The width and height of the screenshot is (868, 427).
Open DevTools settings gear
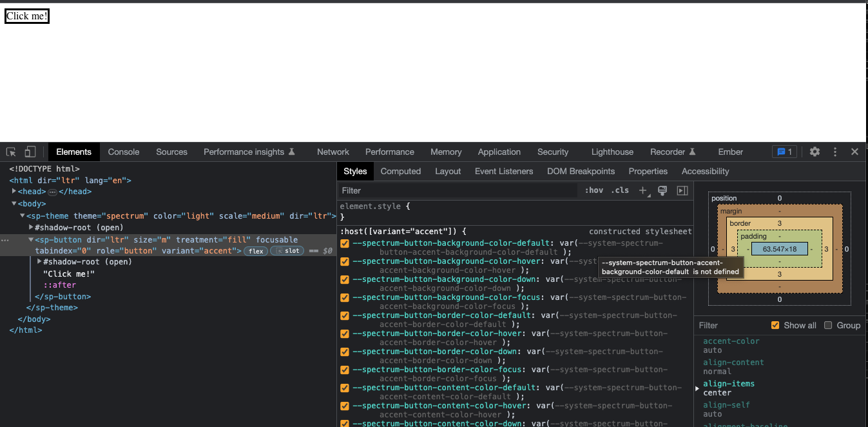tap(815, 152)
